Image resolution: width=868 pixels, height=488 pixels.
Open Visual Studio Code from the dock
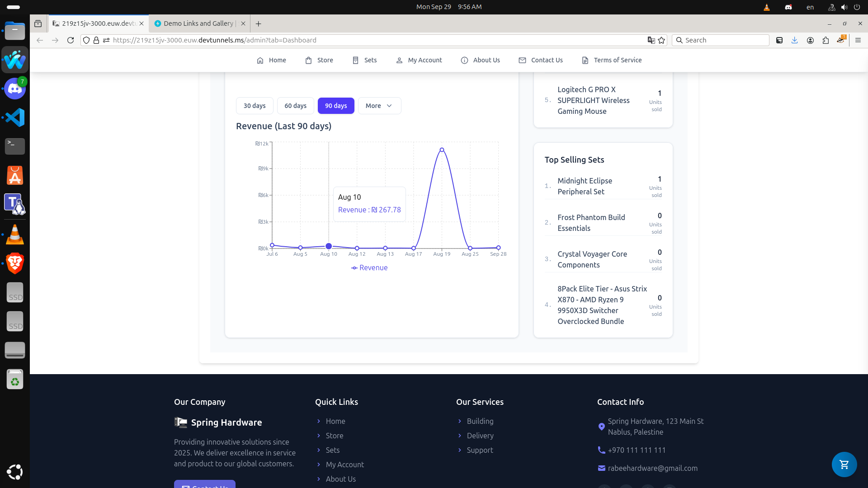coord(14,117)
